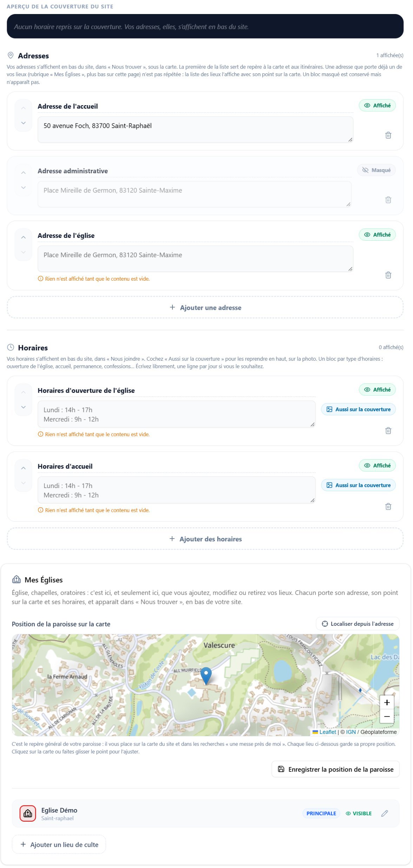Click the resize handle of the '50 avenue Foch' field
Screen dimensions: 413x868
350,140
